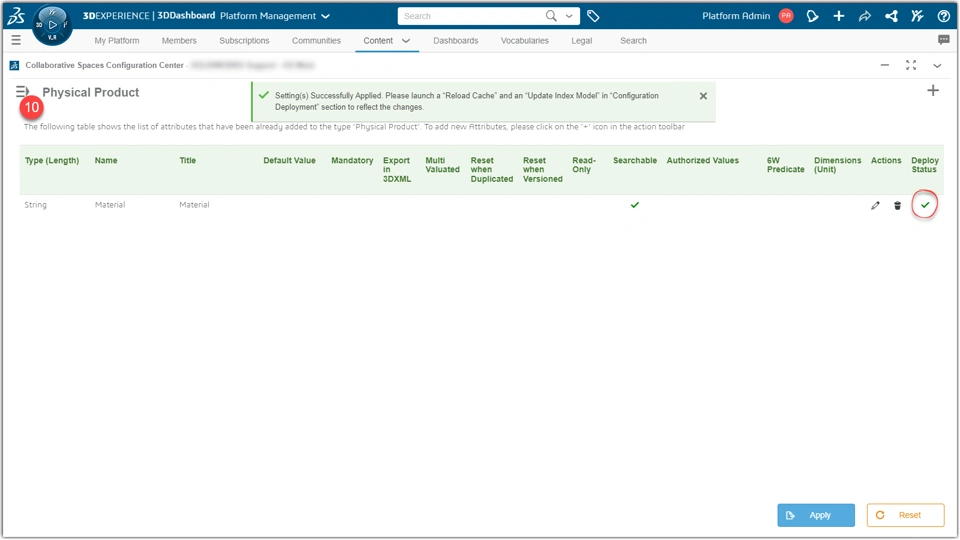Click the Reset button

click(x=906, y=516)
